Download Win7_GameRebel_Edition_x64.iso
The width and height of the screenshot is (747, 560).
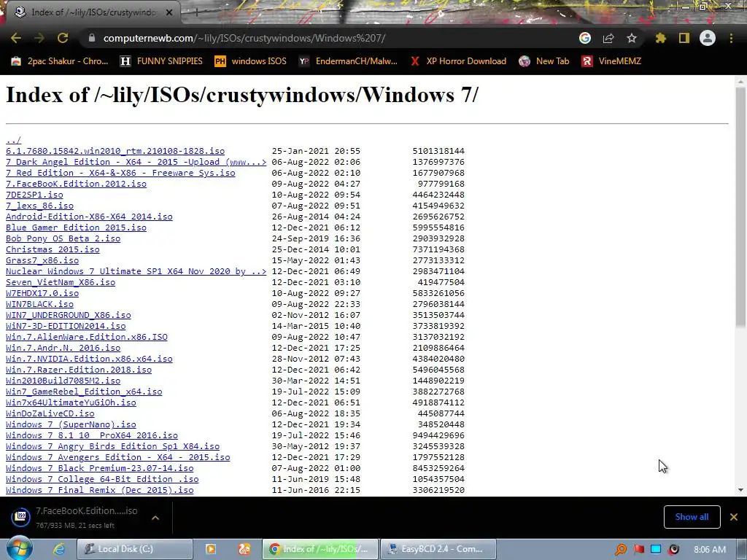tap(84, 392)
